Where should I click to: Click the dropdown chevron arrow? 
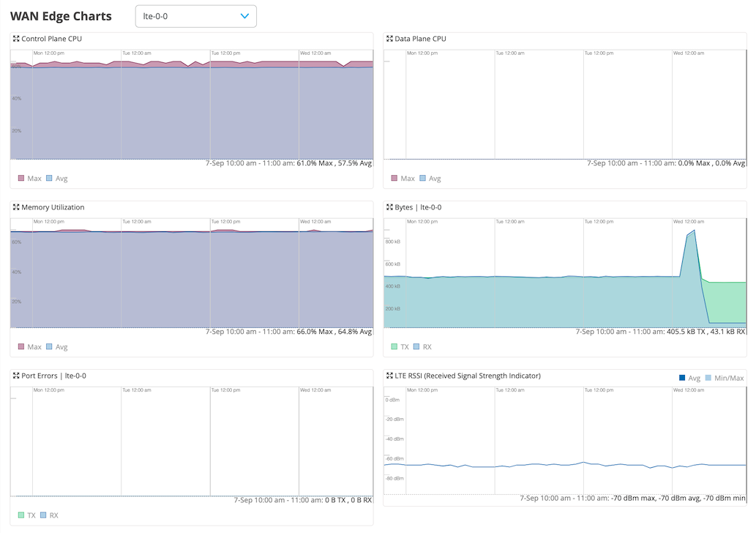(x=245, y=16)
